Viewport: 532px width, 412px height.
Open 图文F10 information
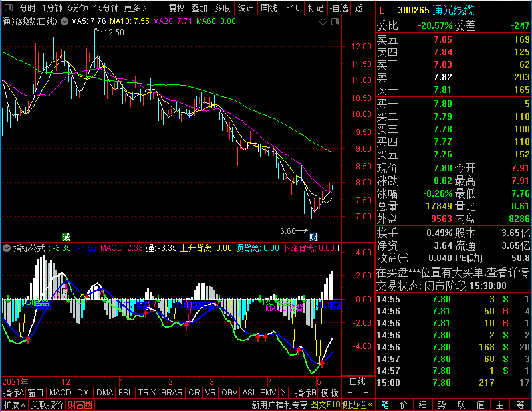coord(325,405)
